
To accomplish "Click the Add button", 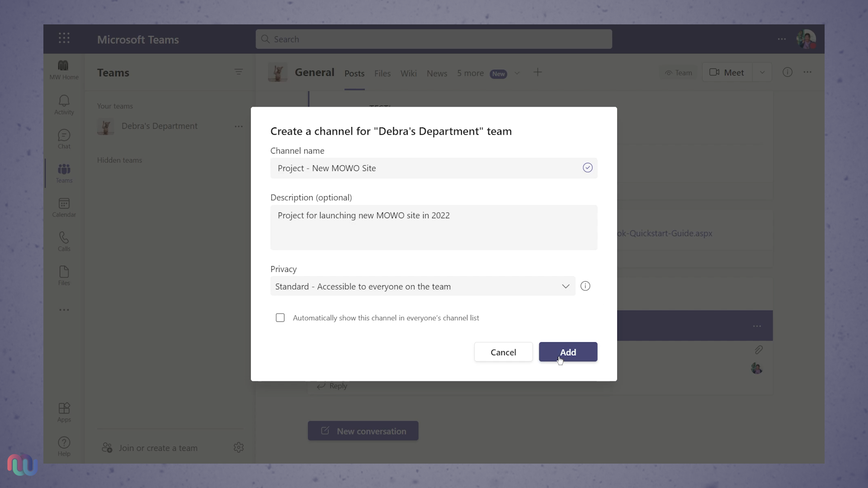I will coord(568,352).
